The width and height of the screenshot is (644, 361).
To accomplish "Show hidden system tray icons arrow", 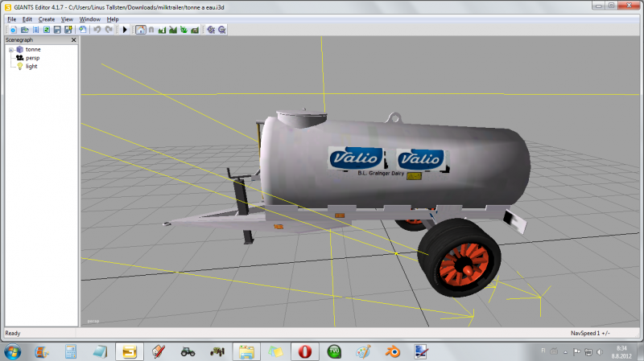I will point(566,352).
